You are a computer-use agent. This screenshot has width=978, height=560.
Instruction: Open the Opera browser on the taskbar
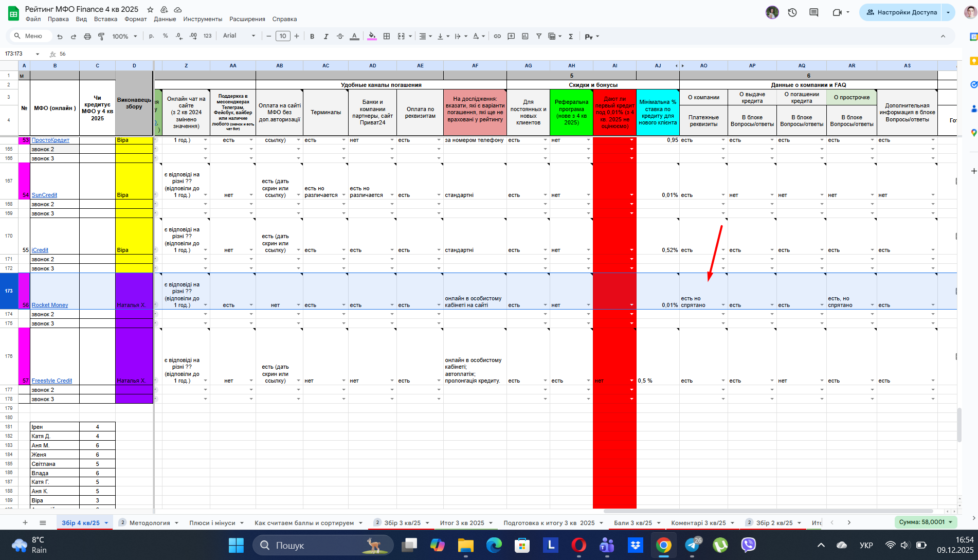click(578, 545)
